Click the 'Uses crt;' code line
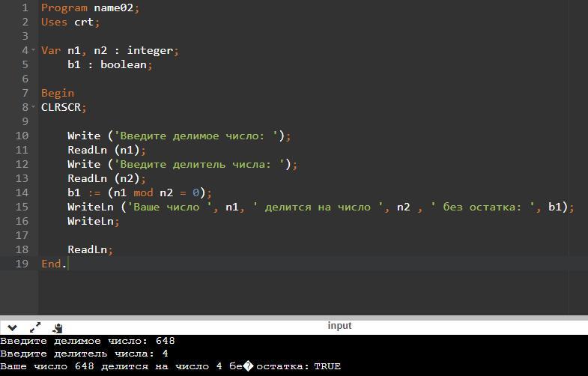Viewport: 588px width, 376px height. 70,22
